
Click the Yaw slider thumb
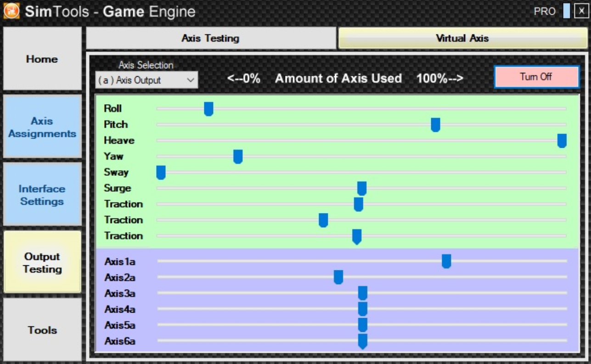coord(238,157)
